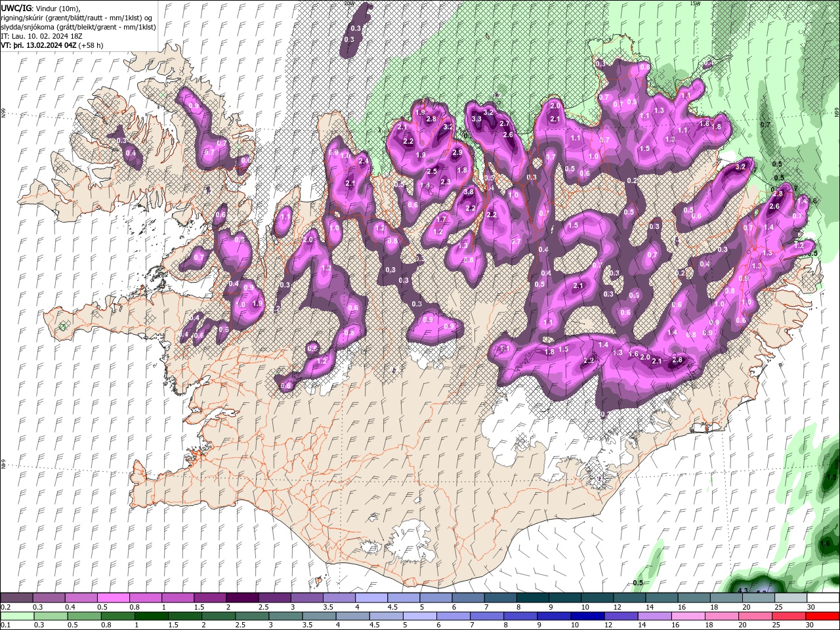840x630 pixels.
Task: Click the 20W longitude label on the top edge
Action: pos(349,3)
